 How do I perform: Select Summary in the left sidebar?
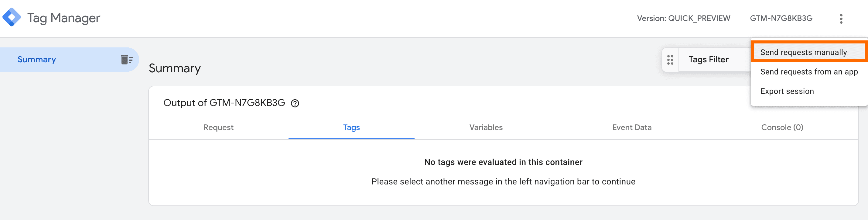37,59
